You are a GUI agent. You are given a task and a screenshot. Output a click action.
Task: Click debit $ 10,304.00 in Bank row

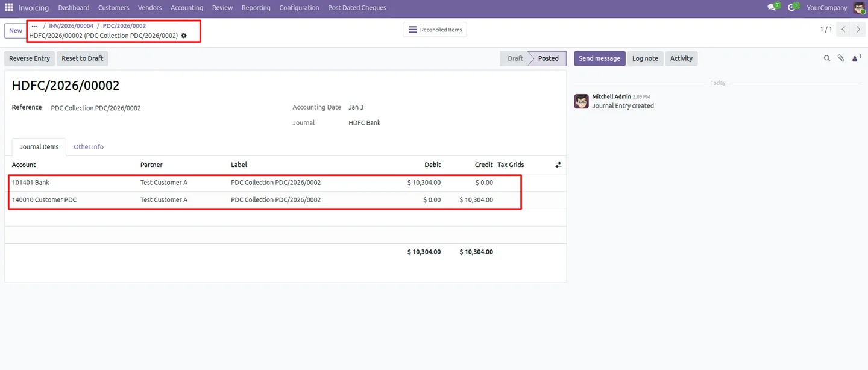(x=424, y=183)
